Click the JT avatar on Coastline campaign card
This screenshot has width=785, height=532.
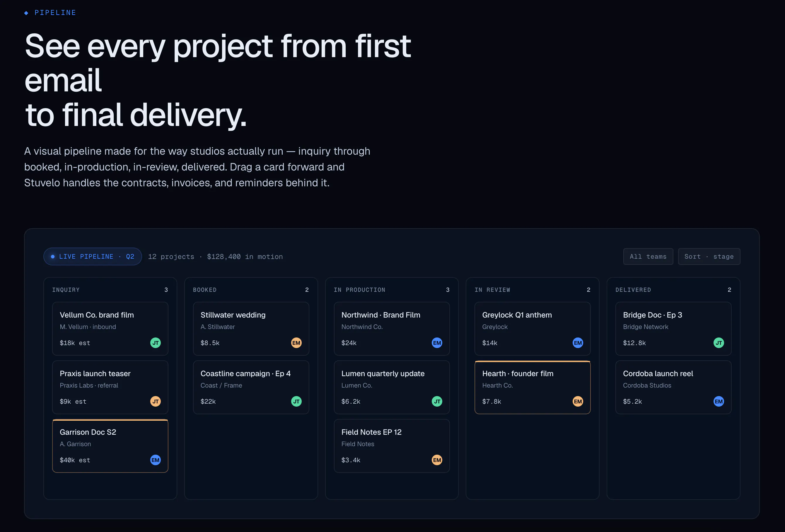[296, 401]
